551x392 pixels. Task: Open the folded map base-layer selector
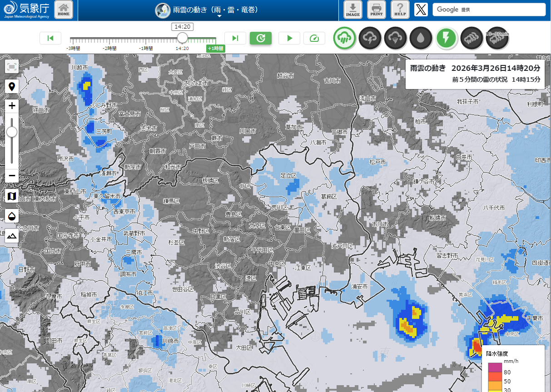coord(12,197)
